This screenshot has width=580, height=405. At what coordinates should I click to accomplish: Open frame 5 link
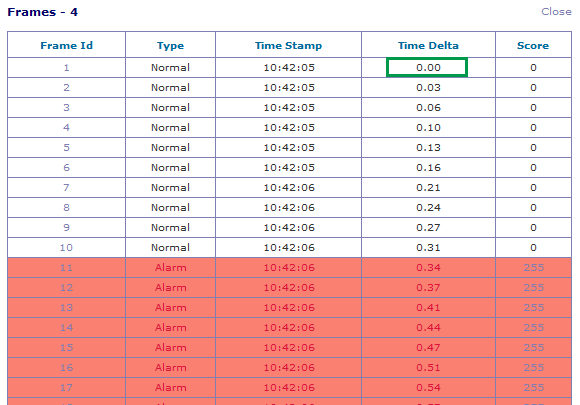tap(66, 148)
